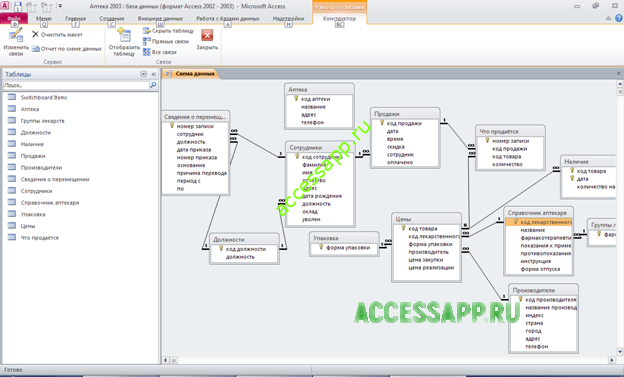This screenshot has width=624, height=377.
Task: Click the Продажи table header in diagram
Action: click(x=405, y=113)
